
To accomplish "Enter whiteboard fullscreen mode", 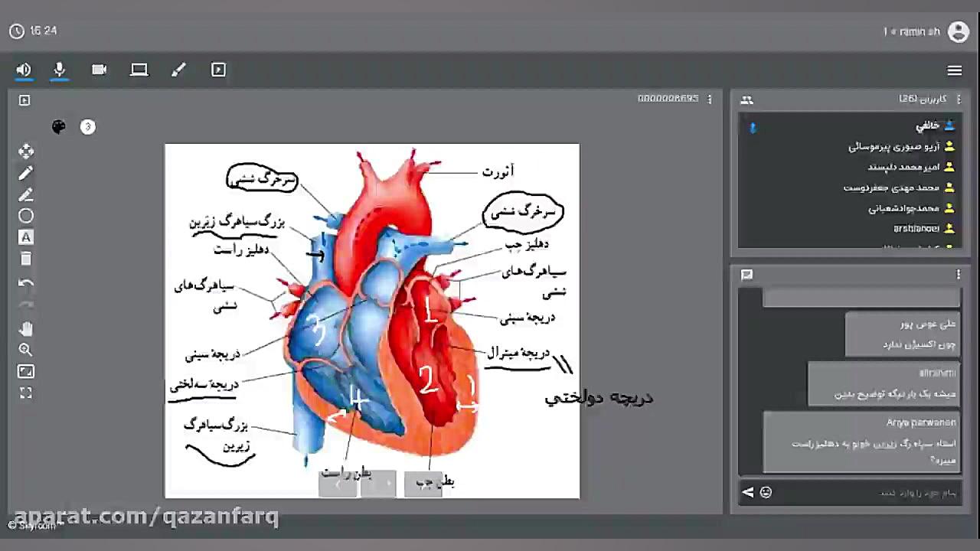I will point(26,393).
